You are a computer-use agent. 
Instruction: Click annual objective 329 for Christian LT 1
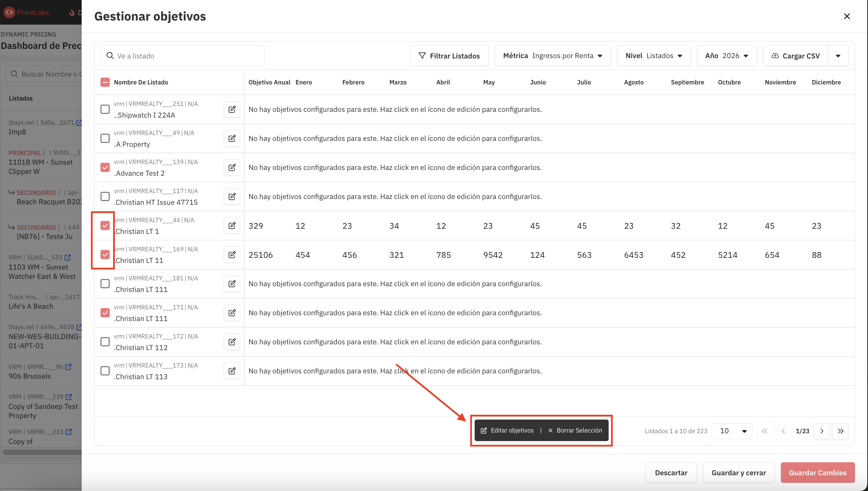[256, 226]
